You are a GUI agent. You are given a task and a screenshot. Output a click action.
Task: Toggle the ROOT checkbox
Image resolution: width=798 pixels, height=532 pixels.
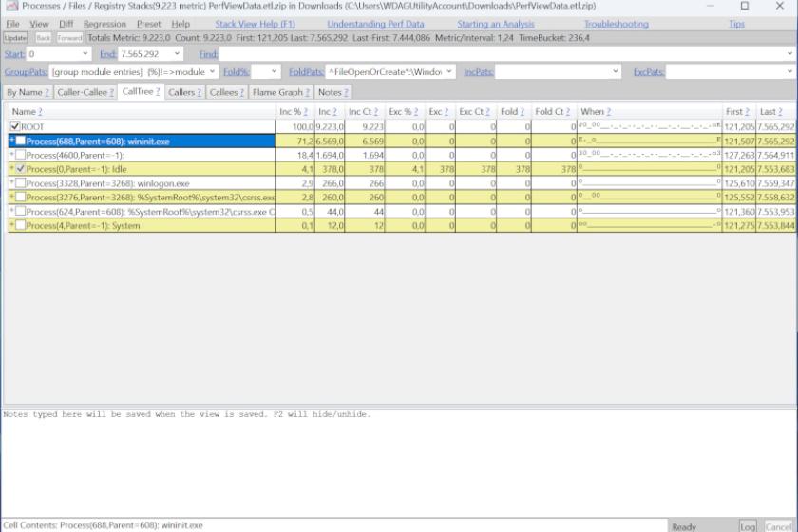pos(15,126)
